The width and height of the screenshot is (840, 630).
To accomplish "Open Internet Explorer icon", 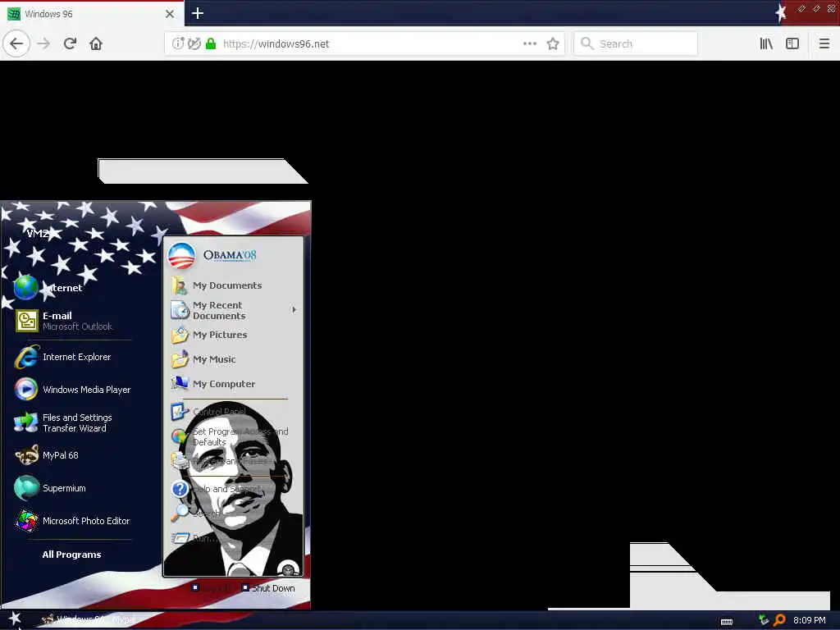I will 26,357.
